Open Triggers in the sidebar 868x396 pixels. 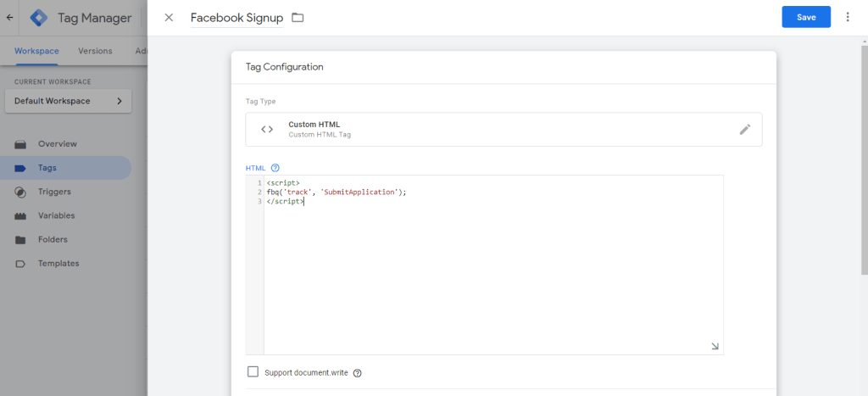[x=54, y=192]
